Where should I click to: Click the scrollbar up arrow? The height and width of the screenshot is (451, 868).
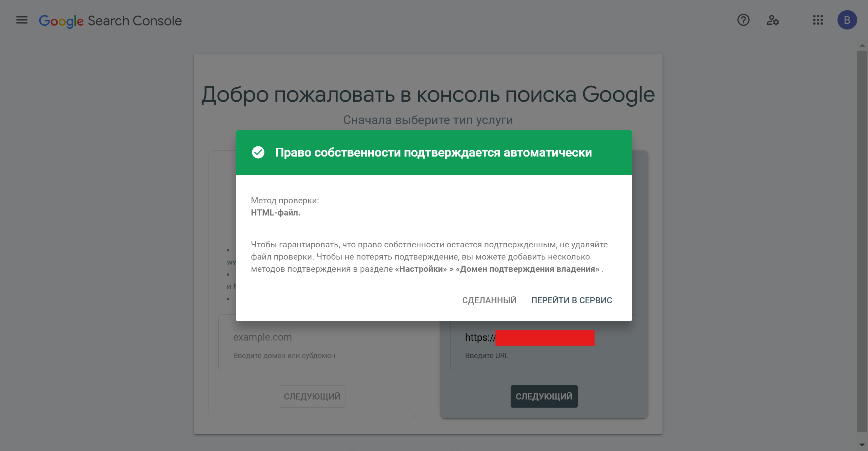tap(862, 45)
